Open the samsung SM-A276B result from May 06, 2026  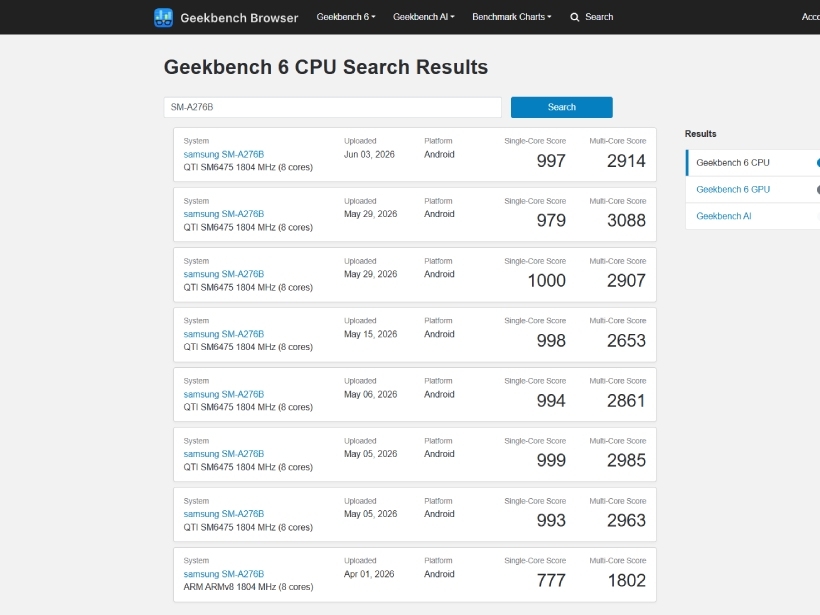223,394
